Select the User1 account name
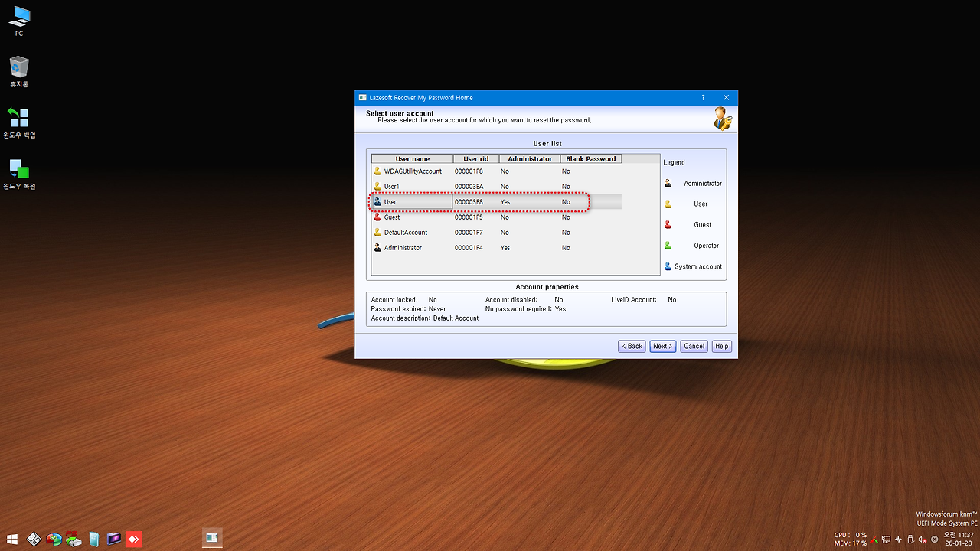980x551 pixels. tap(392, 187)
